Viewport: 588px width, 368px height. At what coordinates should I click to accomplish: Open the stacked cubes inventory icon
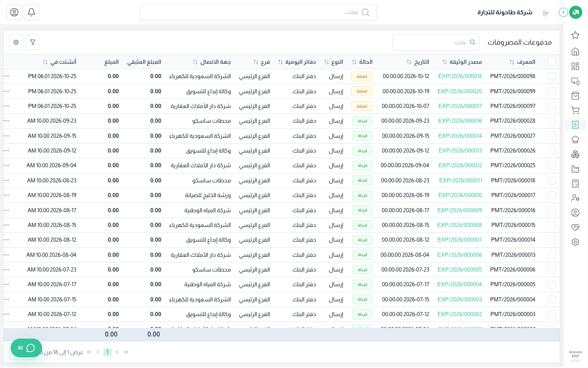click(x=575, y=154)
